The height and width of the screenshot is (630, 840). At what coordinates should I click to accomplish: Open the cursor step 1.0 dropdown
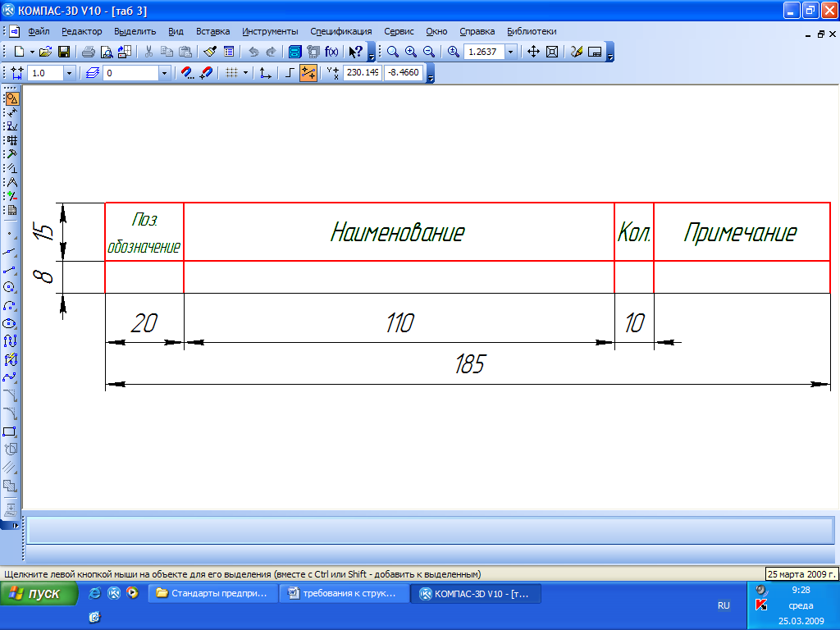69,73
